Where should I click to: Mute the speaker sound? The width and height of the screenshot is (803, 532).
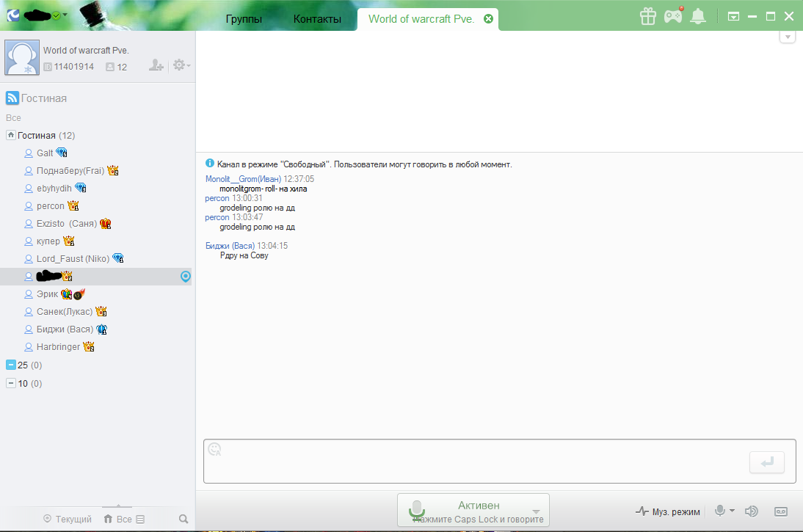coord(751,511)
